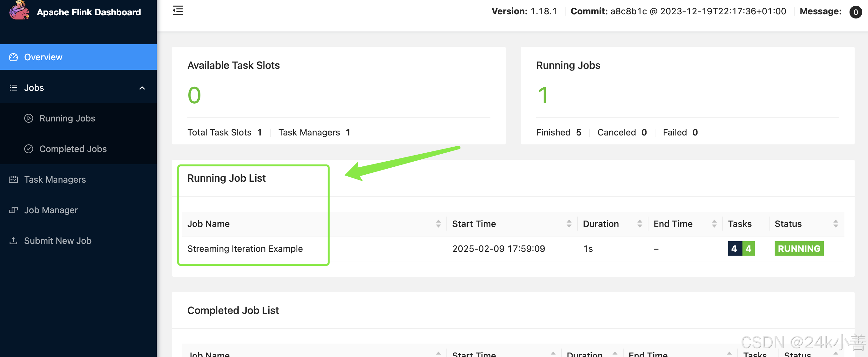Sort running jobs by Job Name
This screenshot has height=357, width=868.
pyautogui.click(x=438, y=223)
